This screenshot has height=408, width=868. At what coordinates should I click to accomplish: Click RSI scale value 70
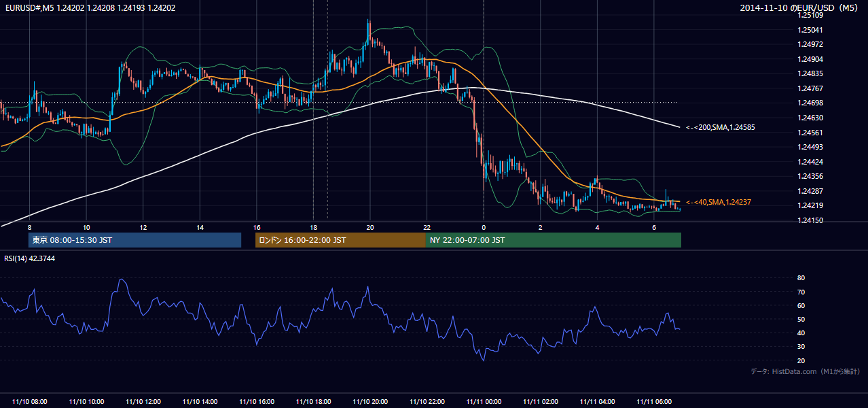click(801, 292)
